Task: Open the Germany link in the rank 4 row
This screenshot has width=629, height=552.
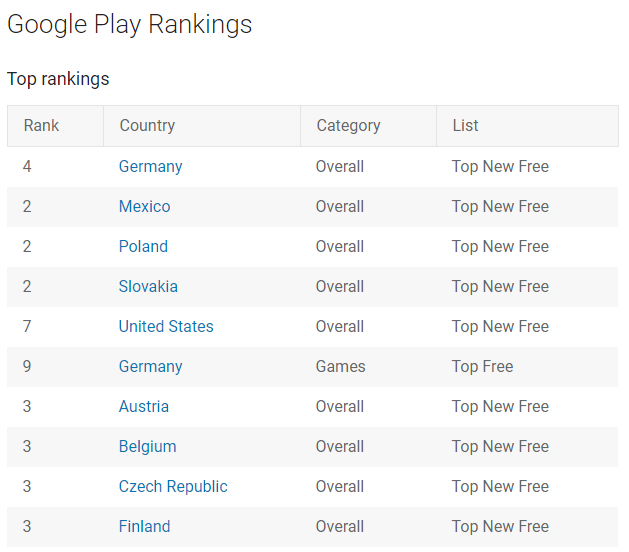Action: [x=150, y=166]
